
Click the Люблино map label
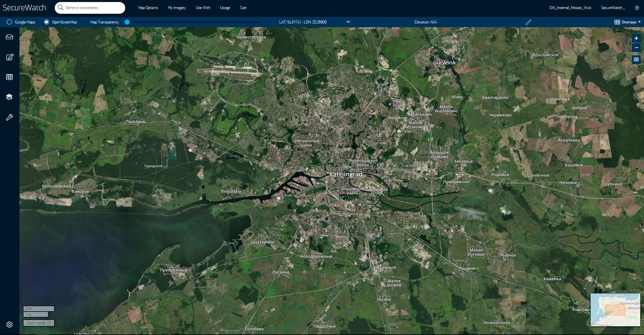pyautogui.click(x=136, y=122)
